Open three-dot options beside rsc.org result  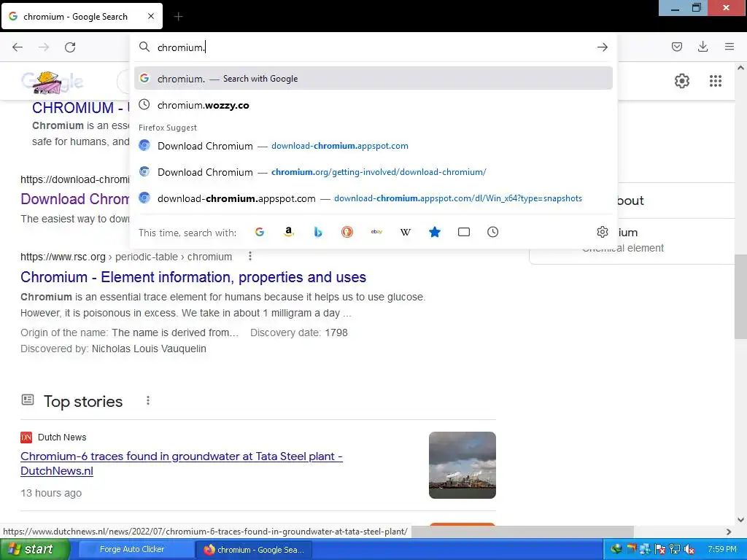249,257
